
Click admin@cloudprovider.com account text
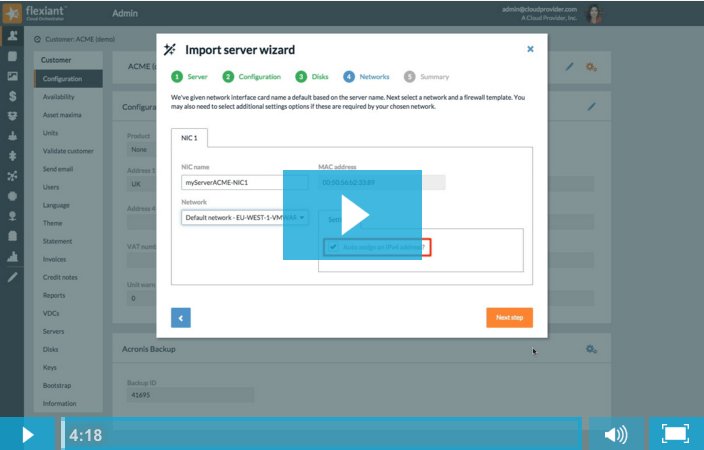[x=539, y=9]
